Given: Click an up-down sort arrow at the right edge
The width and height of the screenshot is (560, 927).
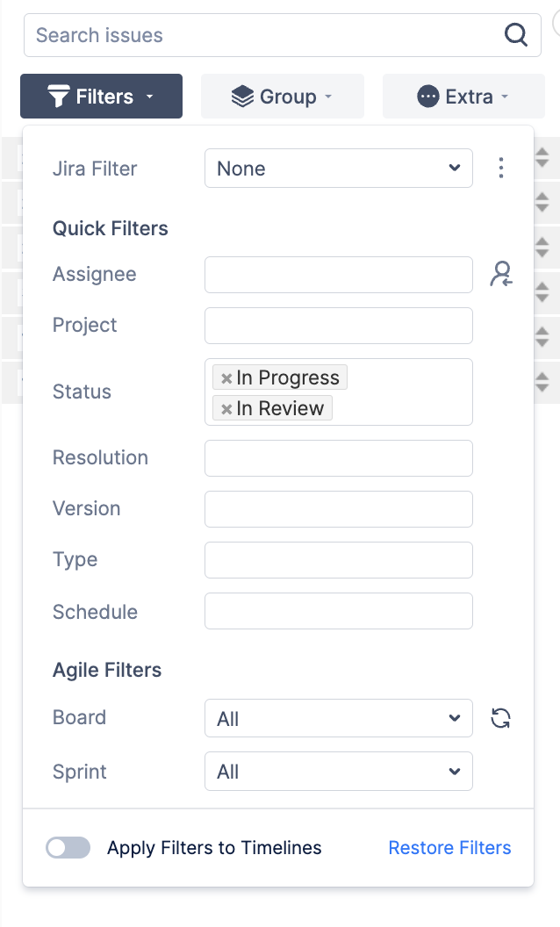Looking at the screenshot, I should tap(542, 158).
